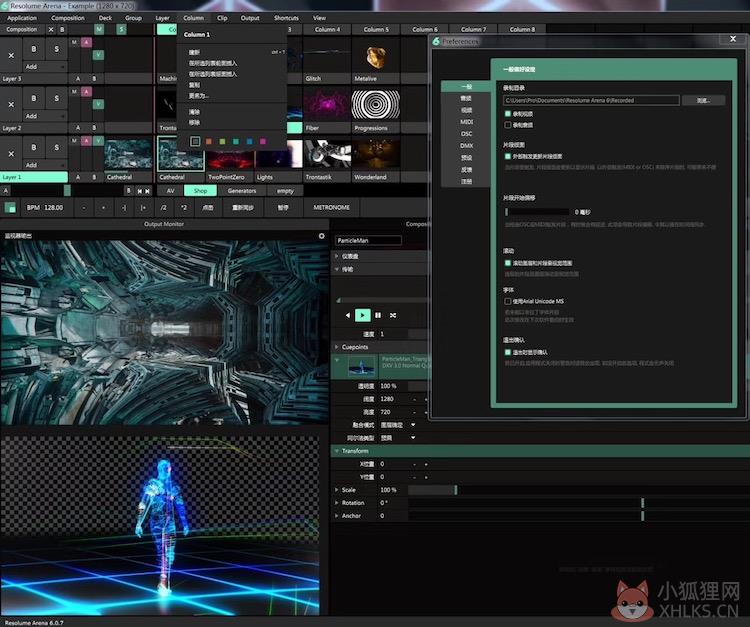Image resolution: width=750 pixels, height=627 pixels.
Task: Click Layer 2 green V button
Action: tap(99, 104)
